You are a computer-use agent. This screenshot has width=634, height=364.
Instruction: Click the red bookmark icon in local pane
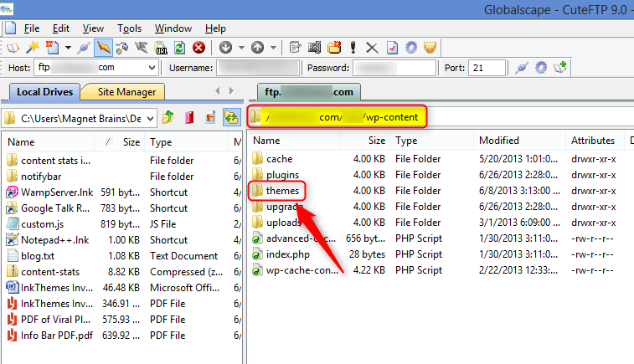click(189, 117)
